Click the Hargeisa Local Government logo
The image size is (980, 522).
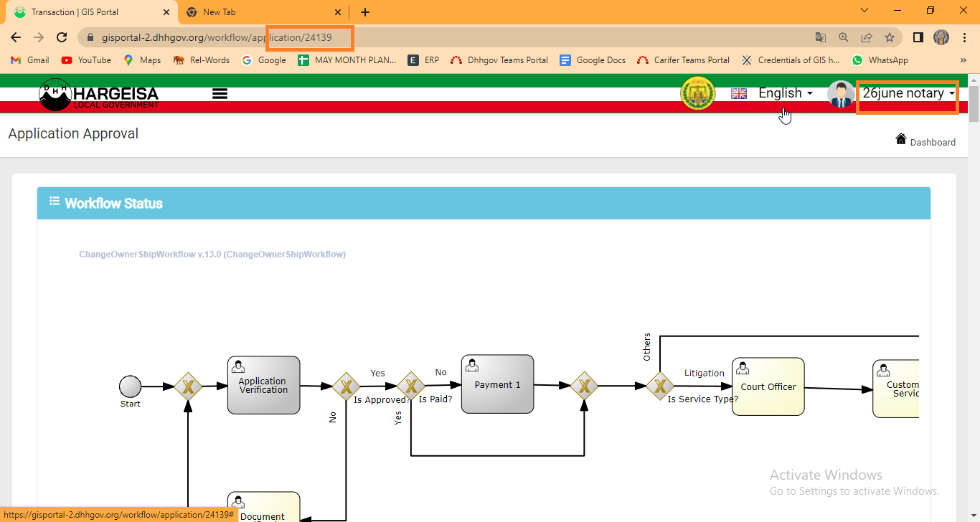[99, 95]
